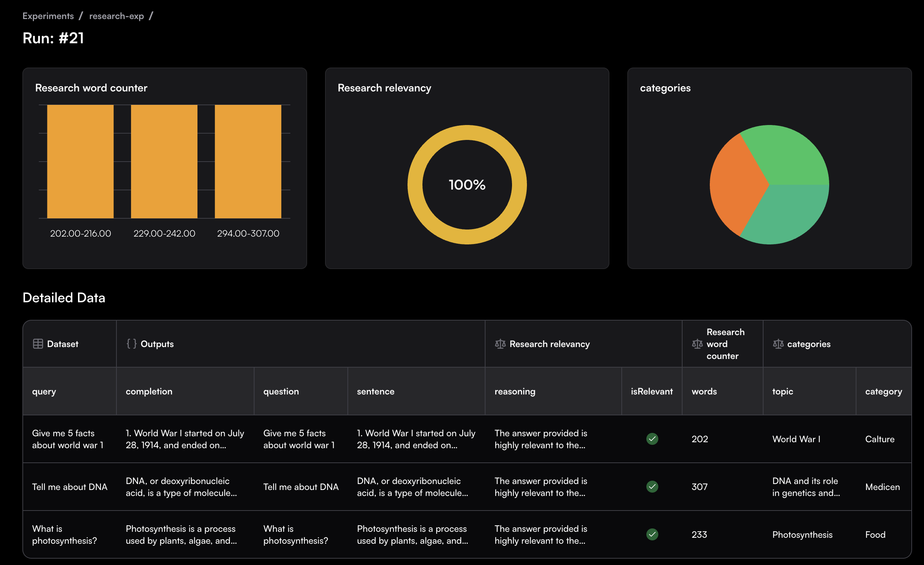
Task: Click the green checkmark in photosynthesis row
Action: (652, 534)
